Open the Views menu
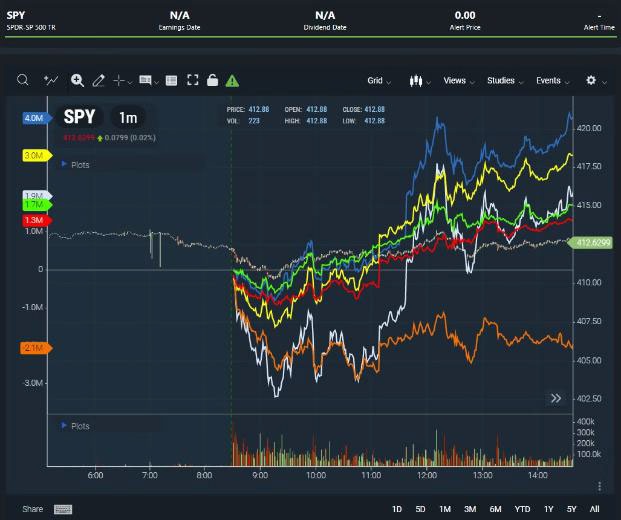Screen dimensions: 621x520 pos(459,81)
